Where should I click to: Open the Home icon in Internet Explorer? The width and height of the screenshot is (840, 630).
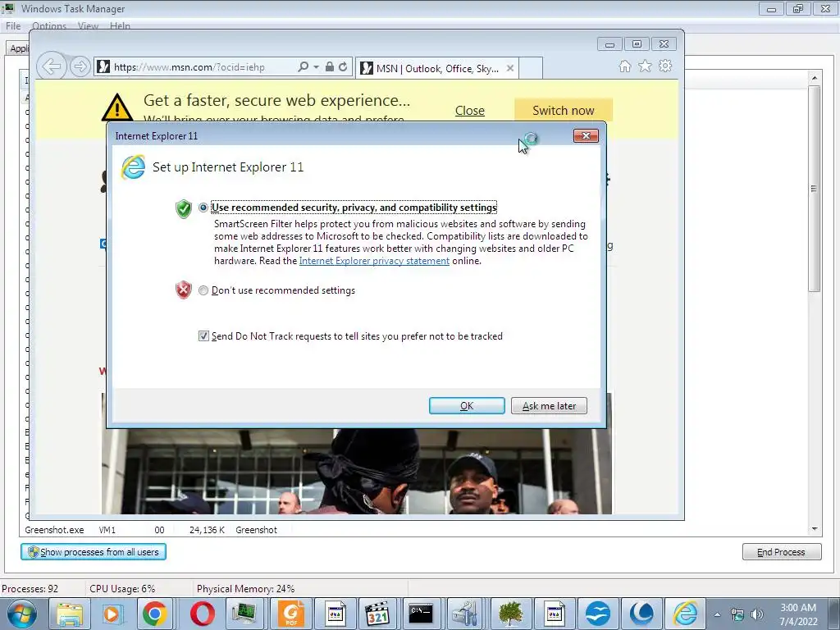624,66
